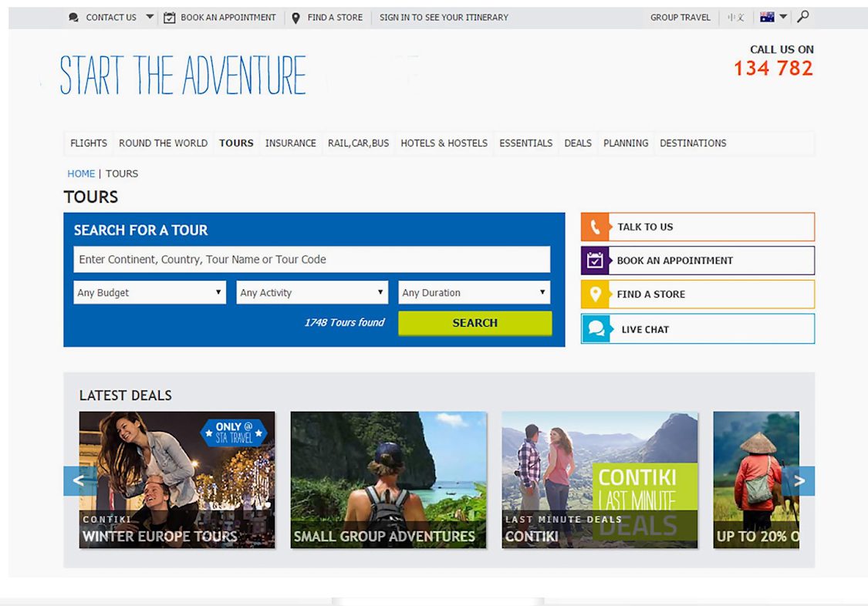
Task: Open the Small Group Adventures deal
Action: pos(389,480)
